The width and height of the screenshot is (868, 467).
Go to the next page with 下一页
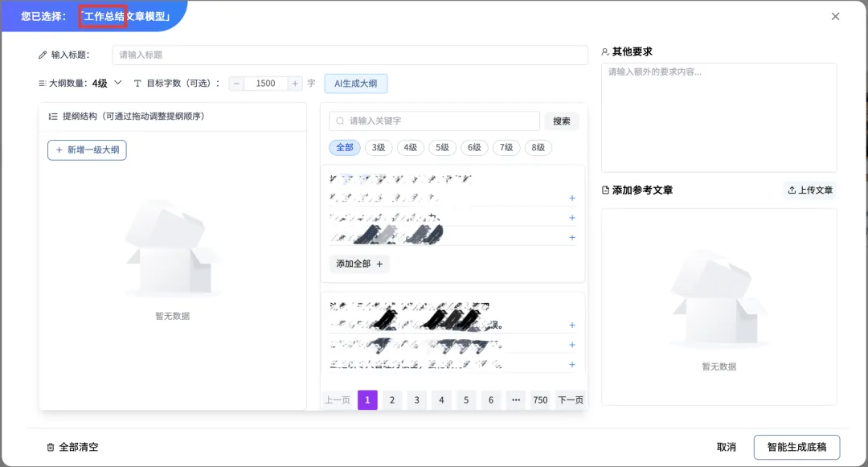coord(571,400)
